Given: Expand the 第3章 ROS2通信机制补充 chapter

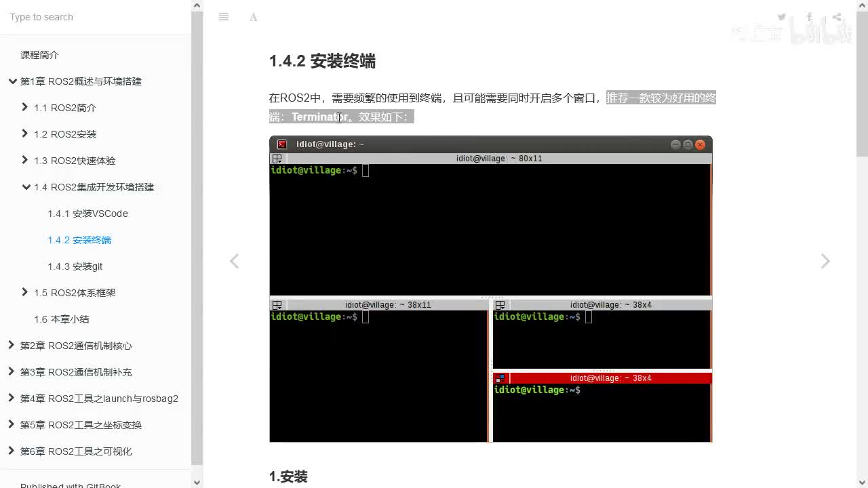Looking at the screenshot, I should (11, 371).
